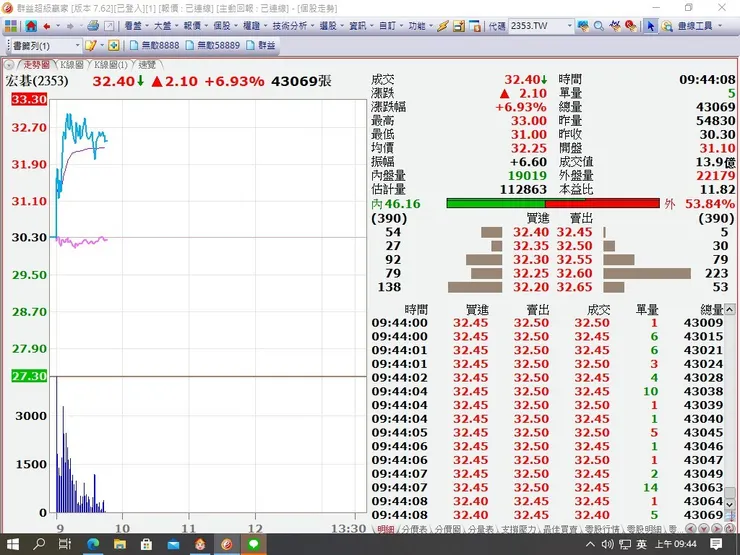The height and width of the screenshot is (555, 740).
Task: Click the printer icon in toolbar
Action: point(93,26)
